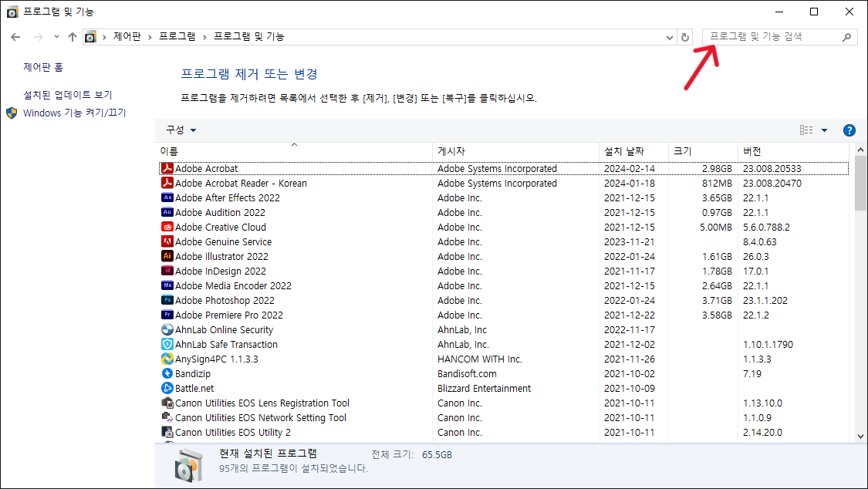868x489 pixels.
Task: Click version 5.6.0.788.2 cell
Action: click(x=766, y=227)
